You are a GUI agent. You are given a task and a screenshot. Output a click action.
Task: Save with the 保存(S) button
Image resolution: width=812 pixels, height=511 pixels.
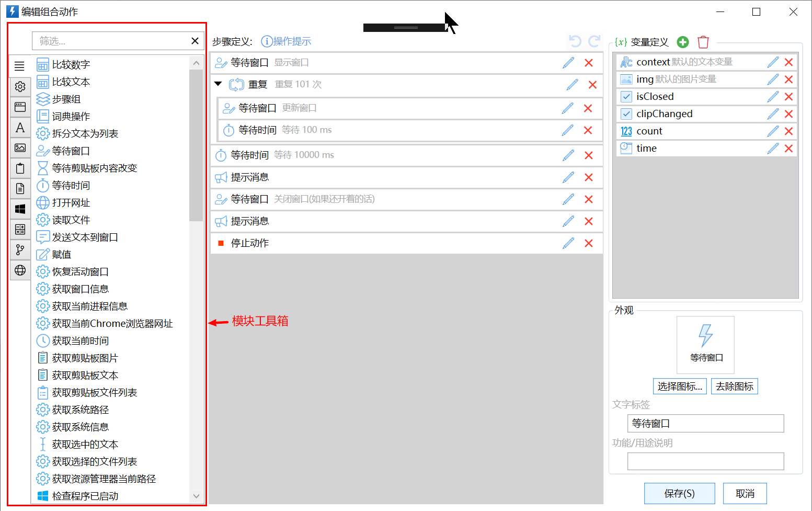pos(680,494)
